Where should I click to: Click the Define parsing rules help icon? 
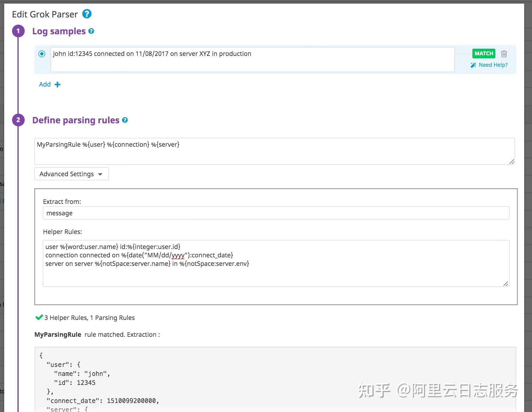[125, 120]
